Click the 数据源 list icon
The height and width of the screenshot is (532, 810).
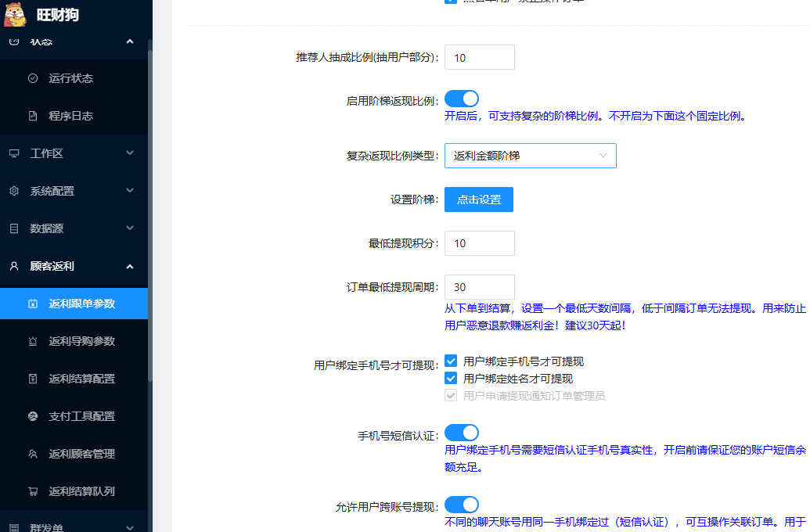[x=14, y=228]
